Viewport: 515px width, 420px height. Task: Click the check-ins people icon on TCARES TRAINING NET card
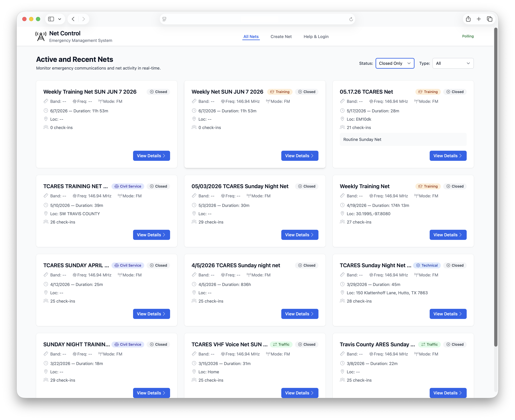[x=46, y=222]
